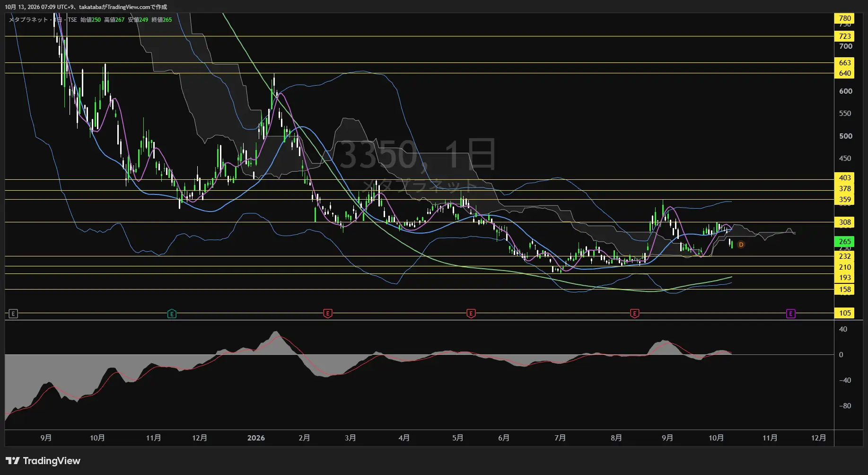The width and height of the screenshot is (868, 475).
Task: Select the 2月 time axis label
Action: tap(304, 438)
